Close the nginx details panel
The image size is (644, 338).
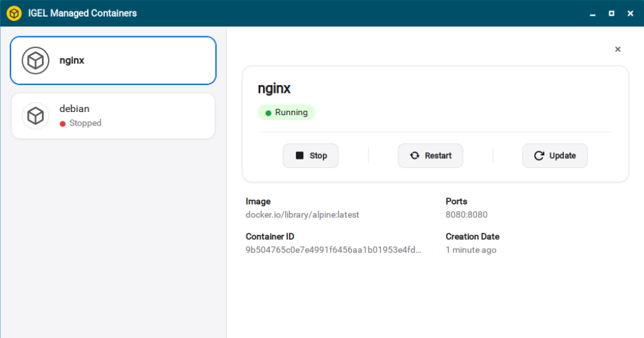pyautogui.click(x=618, y=49)
